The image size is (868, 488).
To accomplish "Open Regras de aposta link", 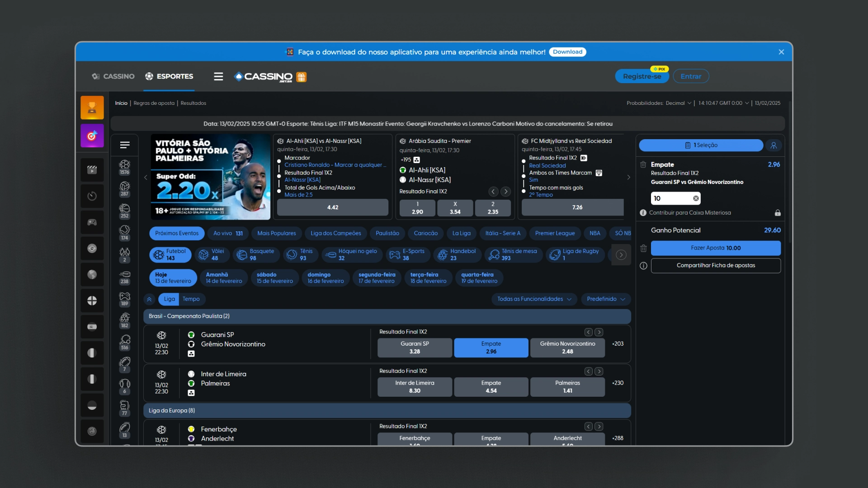I will coord(154,103).
